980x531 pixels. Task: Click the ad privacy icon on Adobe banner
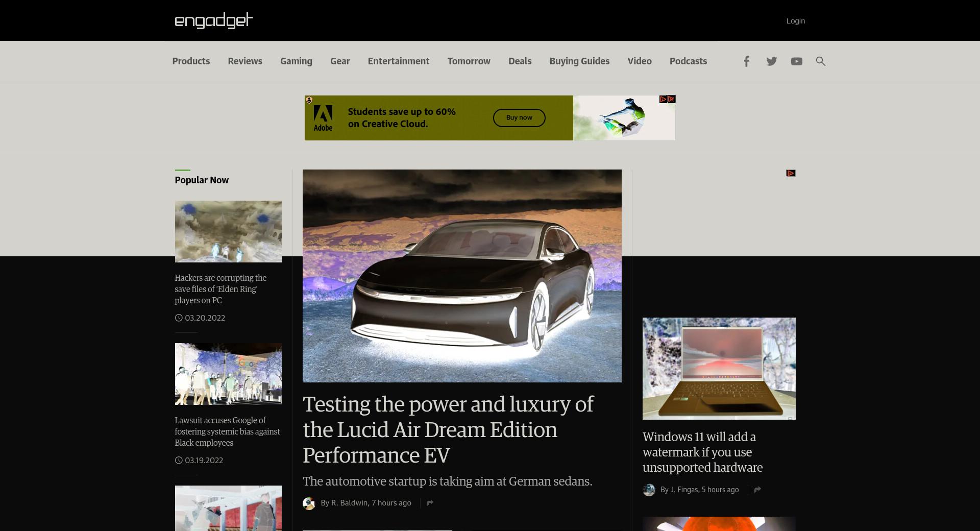click(x=309, y=100)
